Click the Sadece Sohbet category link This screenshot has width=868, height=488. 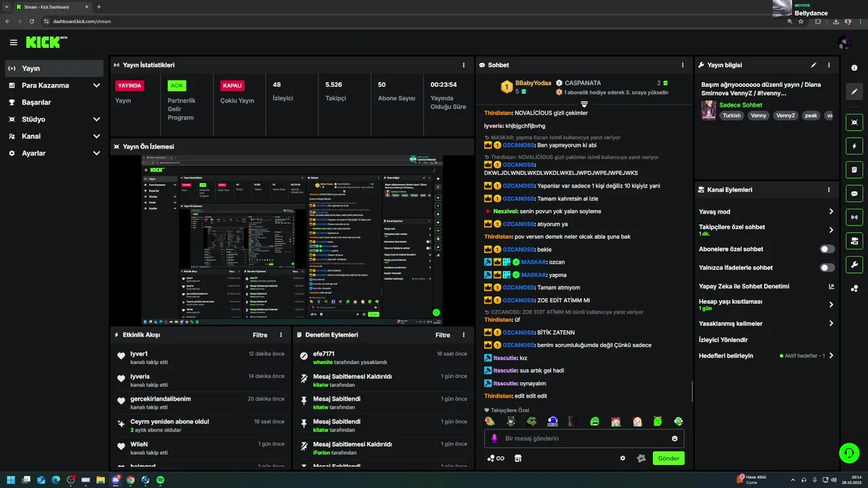click(741, 105)
